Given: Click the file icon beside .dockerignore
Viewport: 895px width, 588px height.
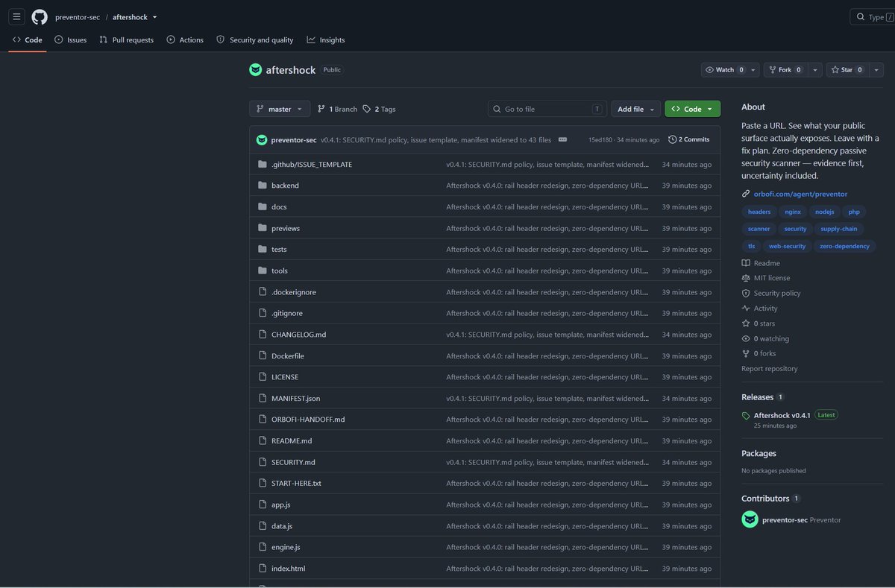Looking at the screenshot, I should (x=263, y=292).
